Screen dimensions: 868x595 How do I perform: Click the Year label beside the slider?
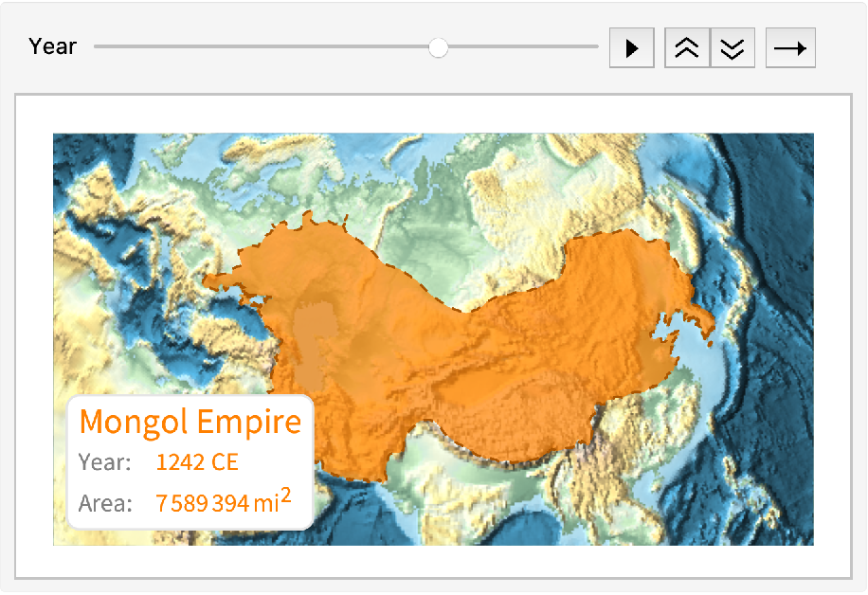(x=53, y=46)
